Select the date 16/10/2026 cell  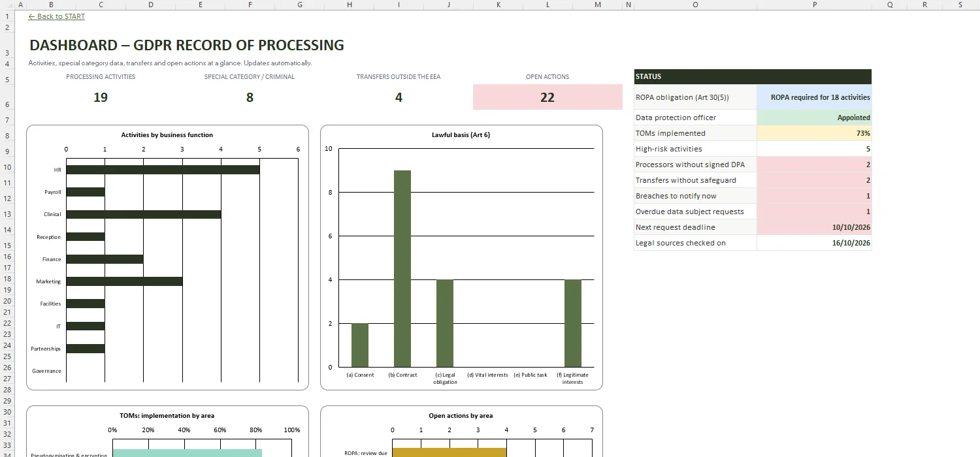point(814,243)
